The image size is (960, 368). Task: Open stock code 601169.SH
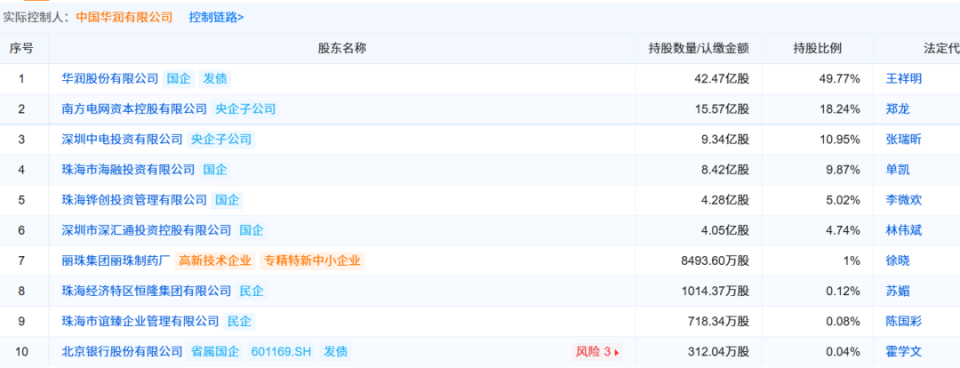pos(281,351)
